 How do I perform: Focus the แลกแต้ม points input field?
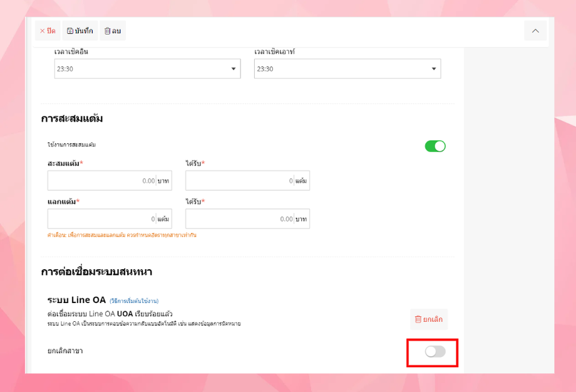click(110, 219)
